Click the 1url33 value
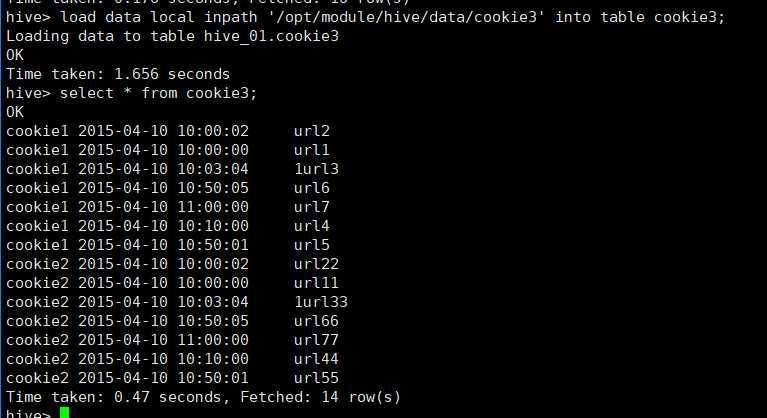Screen dimensions: 767x418 [321, 302]
